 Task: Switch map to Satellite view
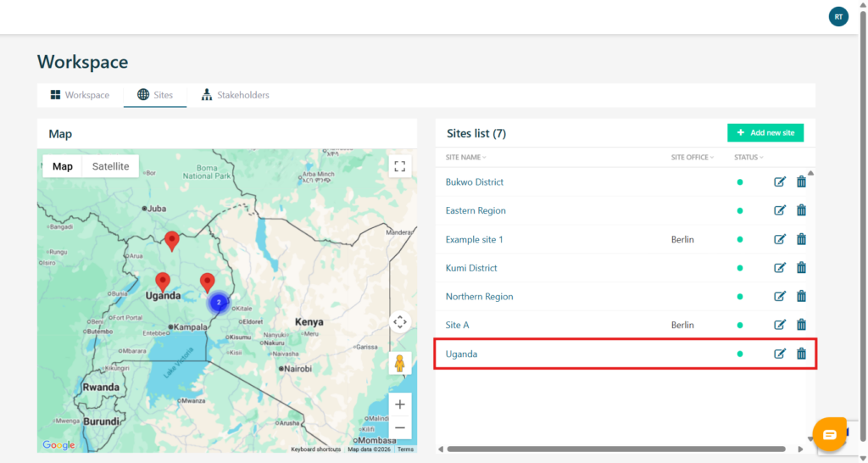[x=110, y=166]
